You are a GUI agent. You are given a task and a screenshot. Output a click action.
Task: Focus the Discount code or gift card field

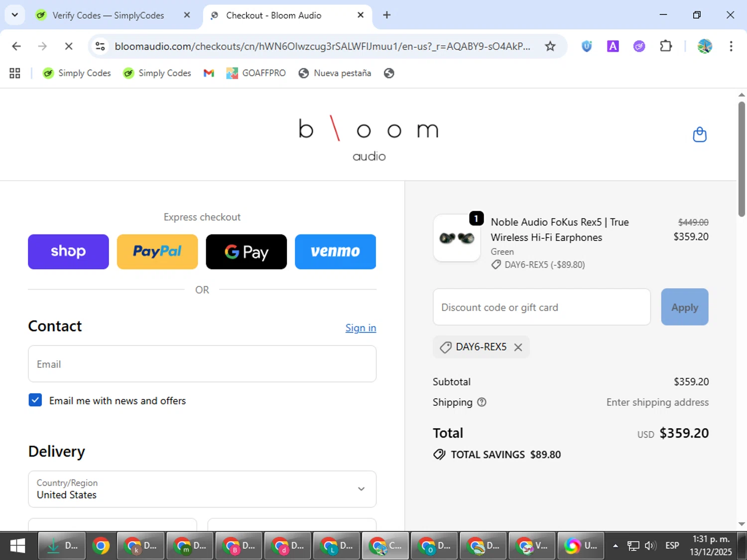[542, 307]
